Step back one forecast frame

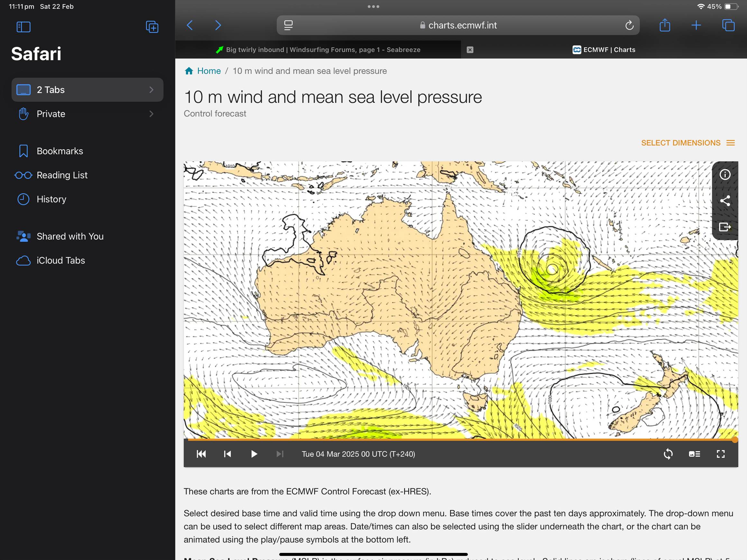[x=228, y=454]
